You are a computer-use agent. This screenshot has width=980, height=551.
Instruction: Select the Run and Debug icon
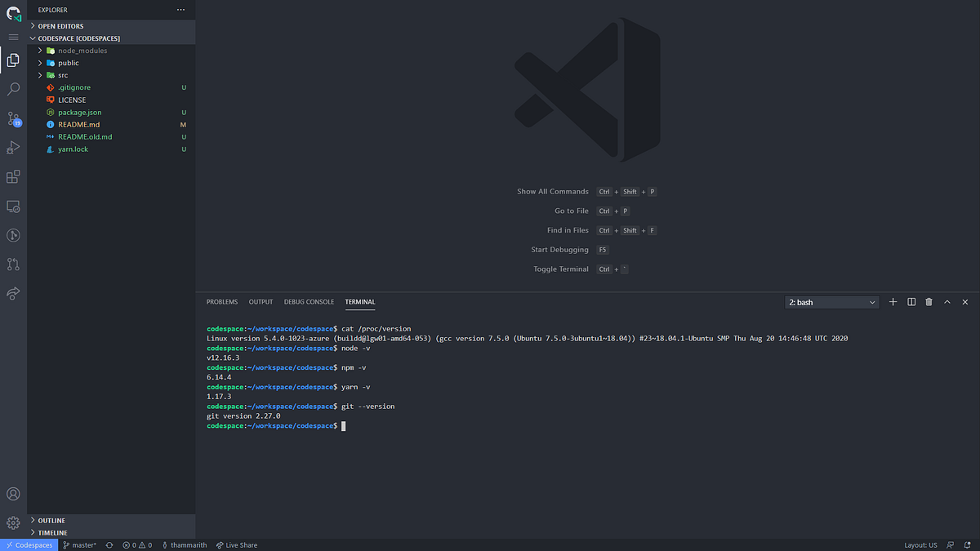click(x=13, y=148)
